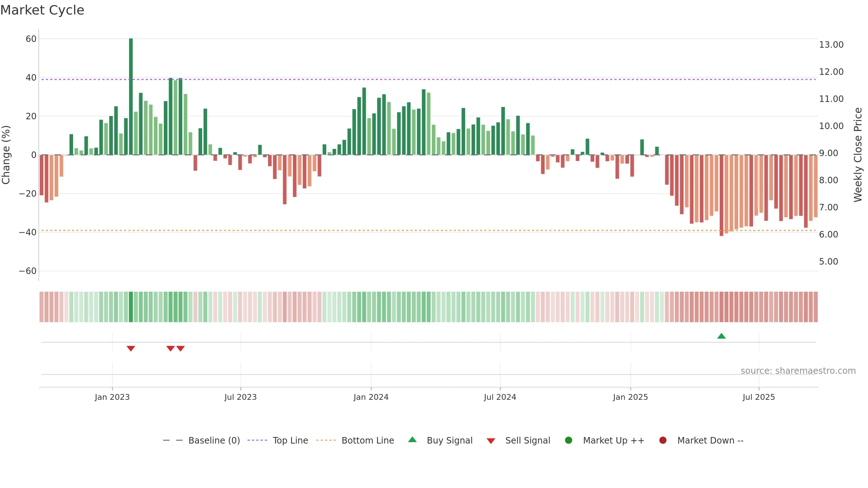The image size is (868, 488).
Task: Click the Jul 2024 axis label
Action: click(500, 397)
